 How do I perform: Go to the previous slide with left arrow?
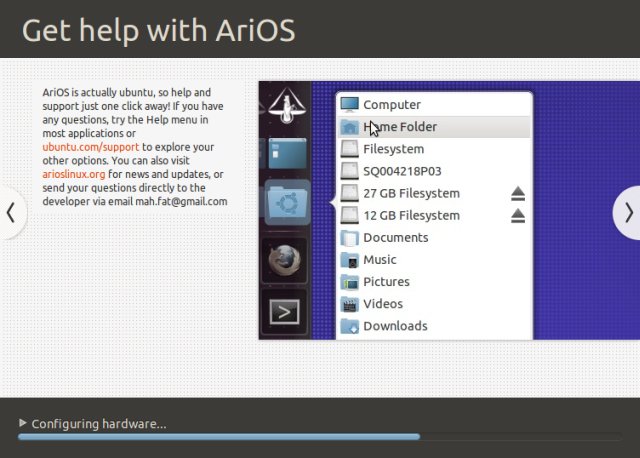tap(11, 213)
